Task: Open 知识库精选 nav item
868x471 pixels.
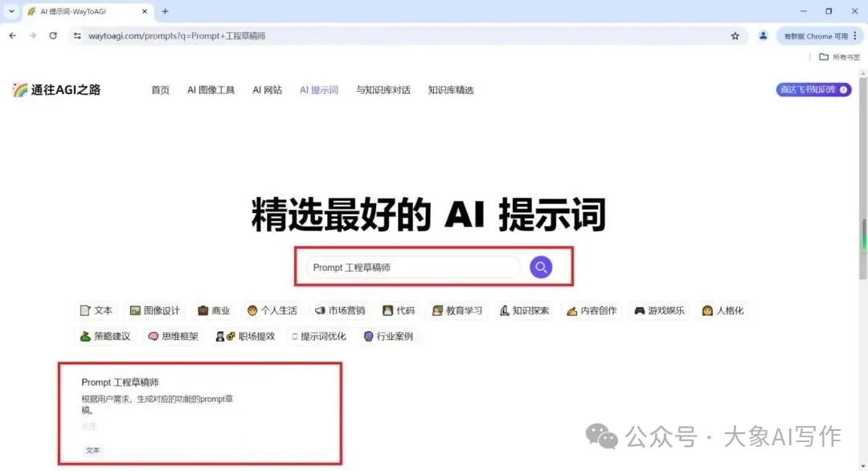Action: click(x=451, y=90)
